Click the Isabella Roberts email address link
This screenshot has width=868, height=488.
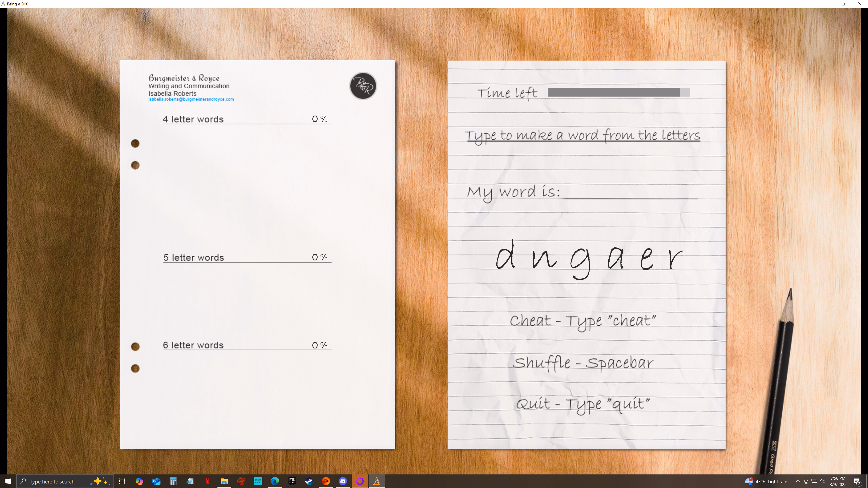[191, 99]
